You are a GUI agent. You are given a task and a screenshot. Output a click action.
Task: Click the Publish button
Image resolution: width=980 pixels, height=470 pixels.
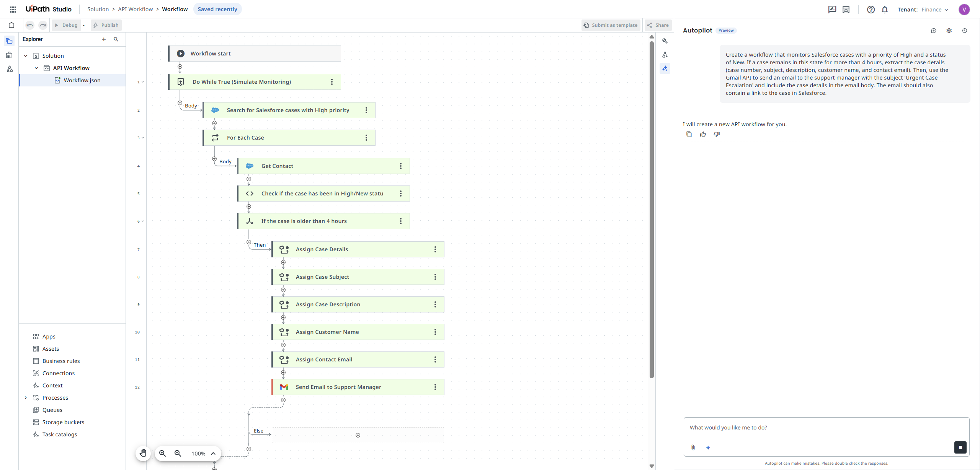[x=106, y=25]
